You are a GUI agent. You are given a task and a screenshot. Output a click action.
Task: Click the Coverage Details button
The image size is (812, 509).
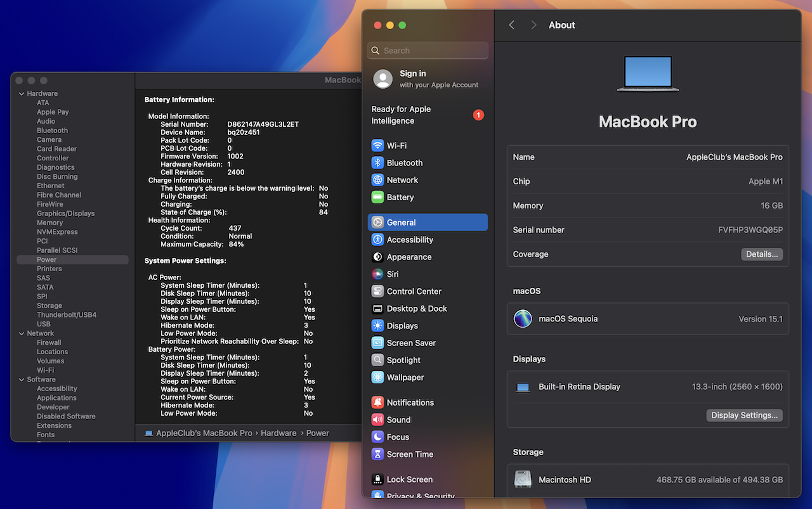click(762, 254)
